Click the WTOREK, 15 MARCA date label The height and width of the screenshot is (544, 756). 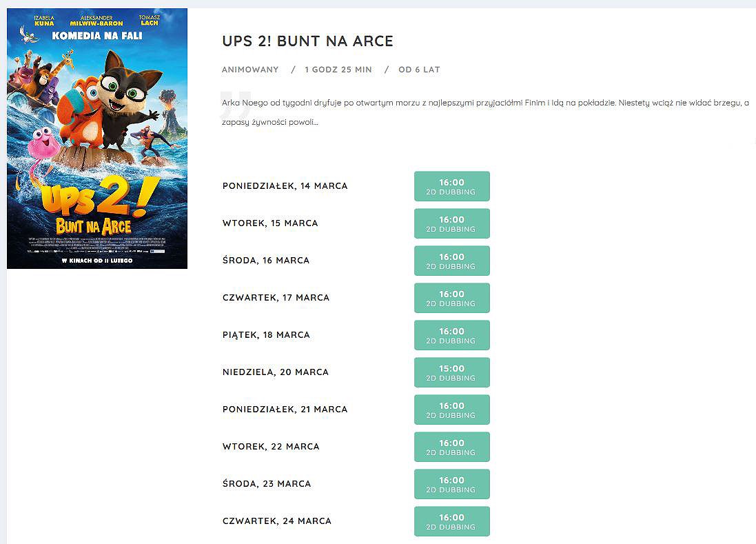click(x=270, y=223)
